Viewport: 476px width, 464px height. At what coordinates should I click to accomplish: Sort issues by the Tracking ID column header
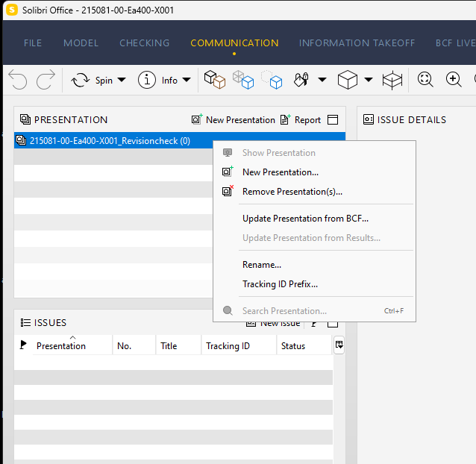pyautogui.click(x=239, y=345)
